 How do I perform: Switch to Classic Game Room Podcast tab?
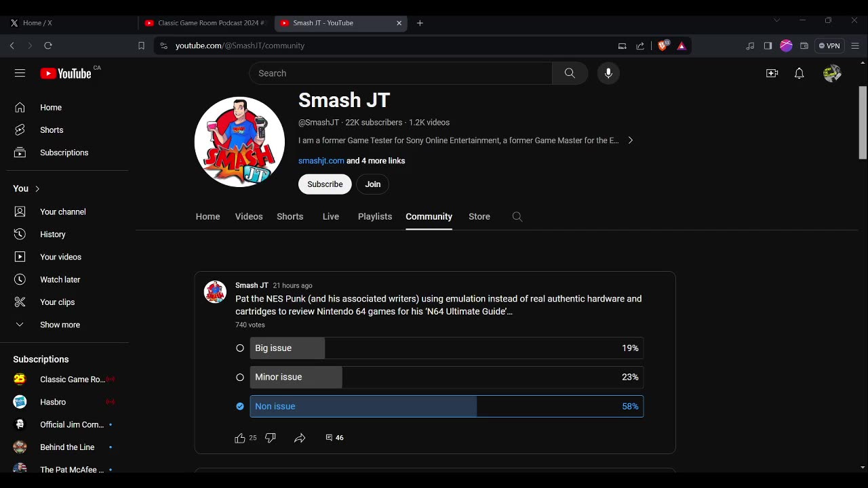pyautogui.click(x=205, y=23)
